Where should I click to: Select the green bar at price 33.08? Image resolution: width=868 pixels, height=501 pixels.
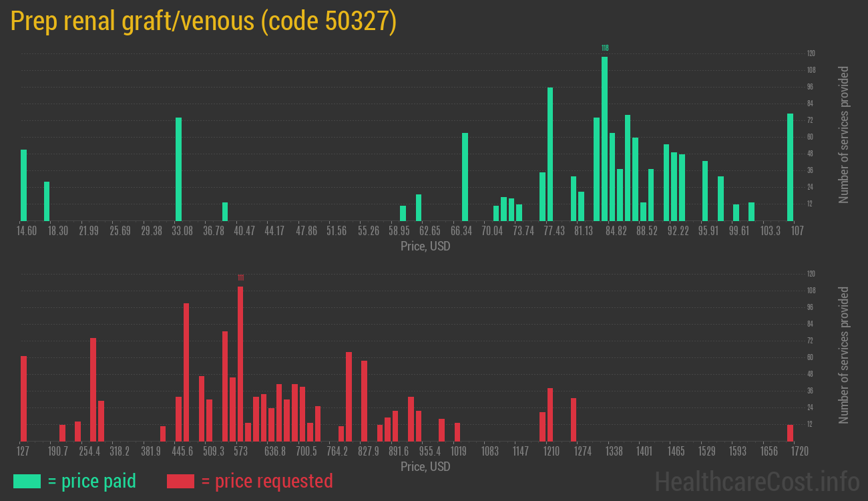click(178, 169)
